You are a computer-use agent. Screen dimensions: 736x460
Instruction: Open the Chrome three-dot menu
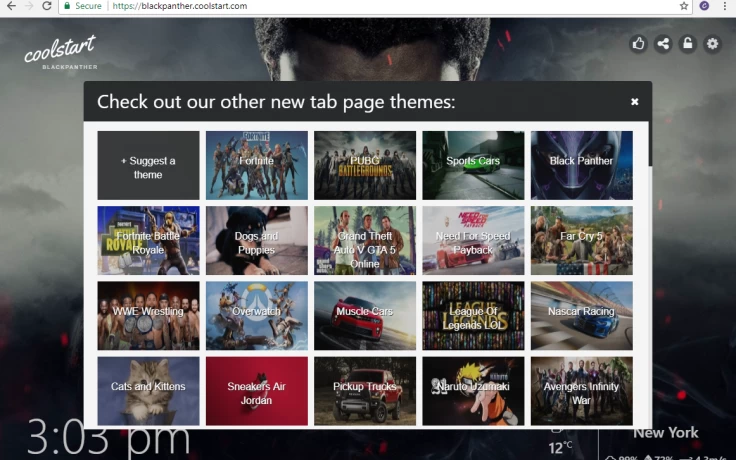click(725, 6)
